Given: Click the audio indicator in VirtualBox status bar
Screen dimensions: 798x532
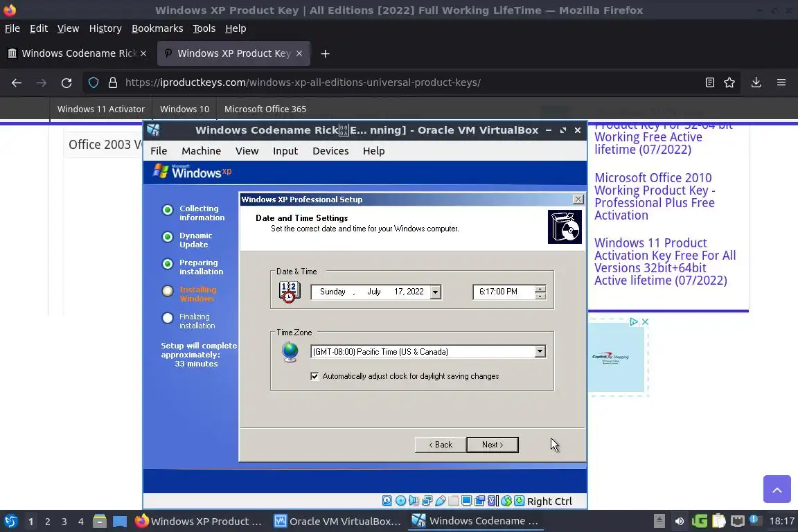Looking at the screenshot, I should [414, 501].
